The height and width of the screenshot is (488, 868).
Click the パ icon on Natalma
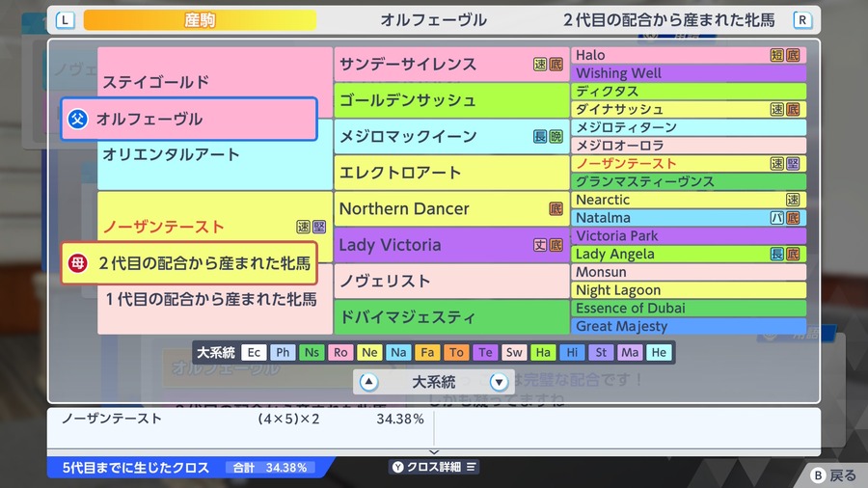(777, 218)
